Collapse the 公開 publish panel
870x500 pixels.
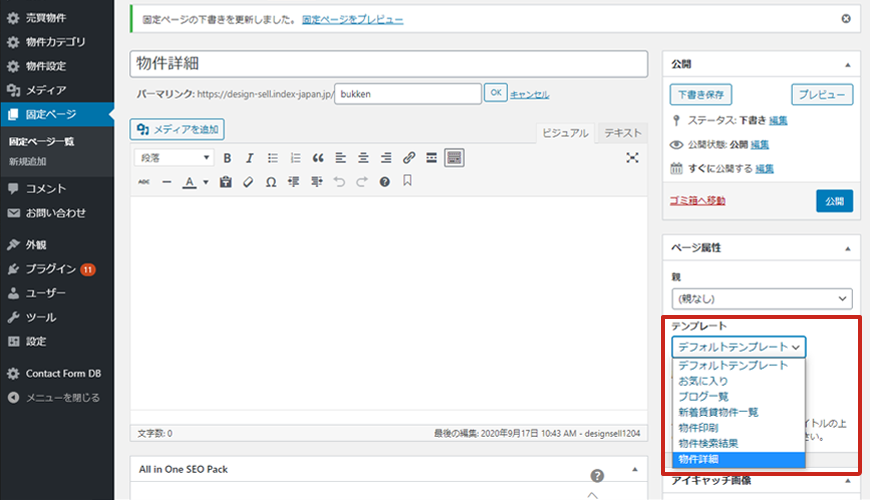848,64
